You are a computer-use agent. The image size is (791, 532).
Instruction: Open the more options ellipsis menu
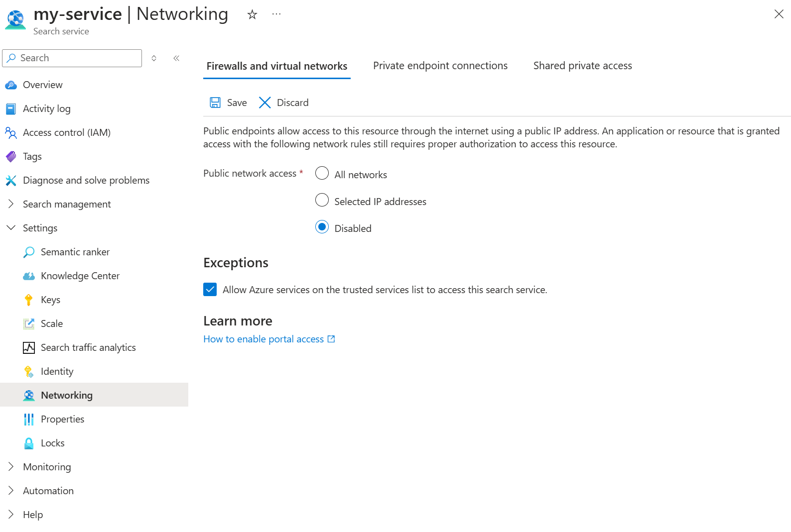[276, 14]
